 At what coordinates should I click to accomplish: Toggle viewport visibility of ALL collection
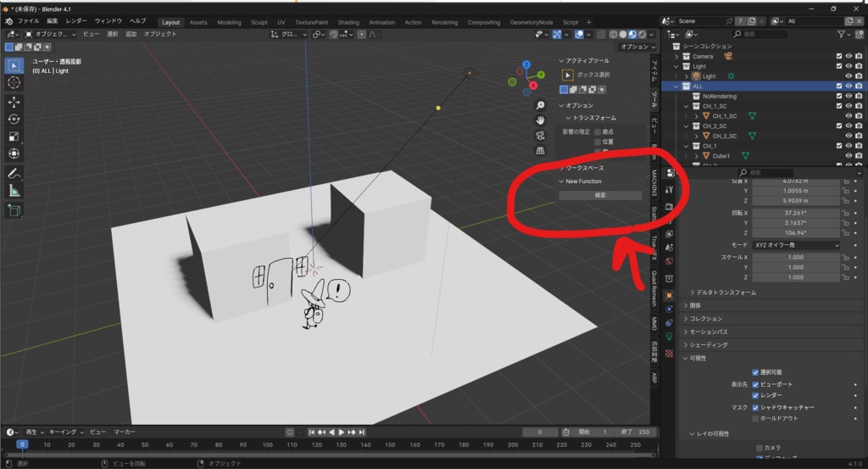849,87
